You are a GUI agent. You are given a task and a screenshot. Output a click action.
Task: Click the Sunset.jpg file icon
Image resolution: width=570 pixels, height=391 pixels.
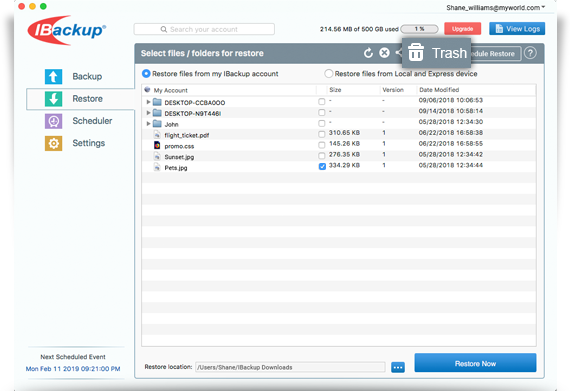[157, 156]
